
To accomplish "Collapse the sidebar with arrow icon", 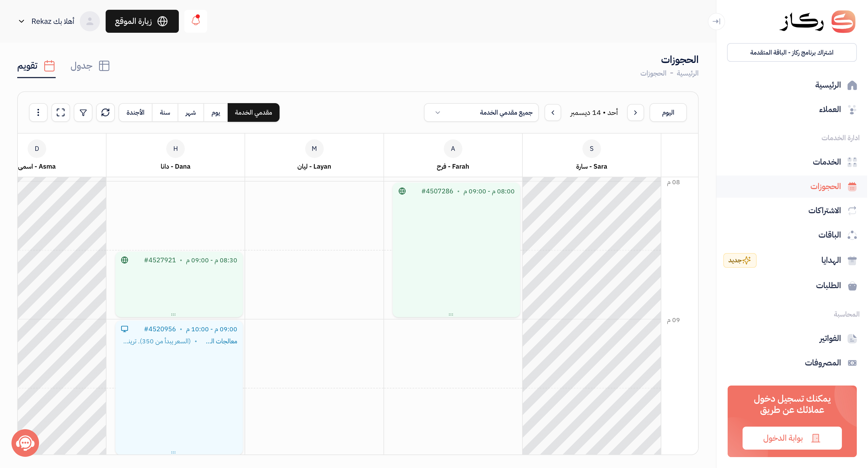I will tap(716, 22).
